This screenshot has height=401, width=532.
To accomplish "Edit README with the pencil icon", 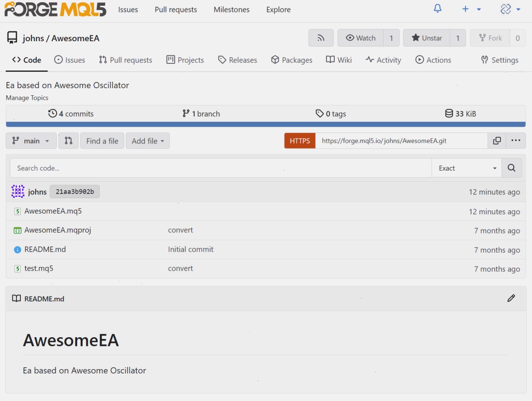I will 511,298.
